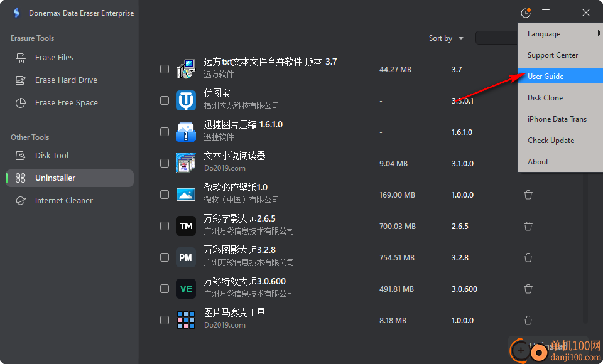Select checkbox for 迅捷图片压缩 1.6.1.0

click(165, 132)
